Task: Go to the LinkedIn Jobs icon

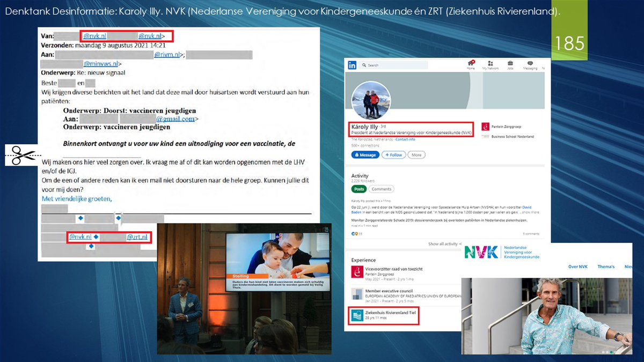Action: pos(510,64)
